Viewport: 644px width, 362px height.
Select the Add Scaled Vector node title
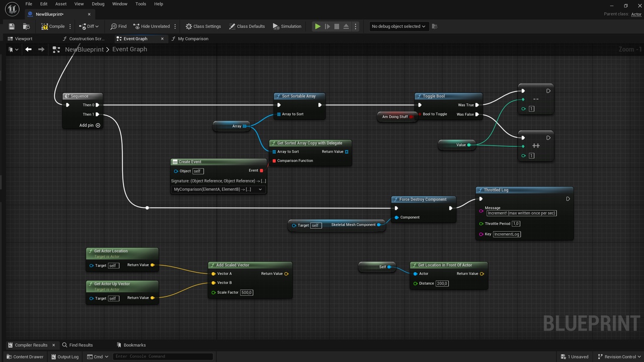(233, 265)
